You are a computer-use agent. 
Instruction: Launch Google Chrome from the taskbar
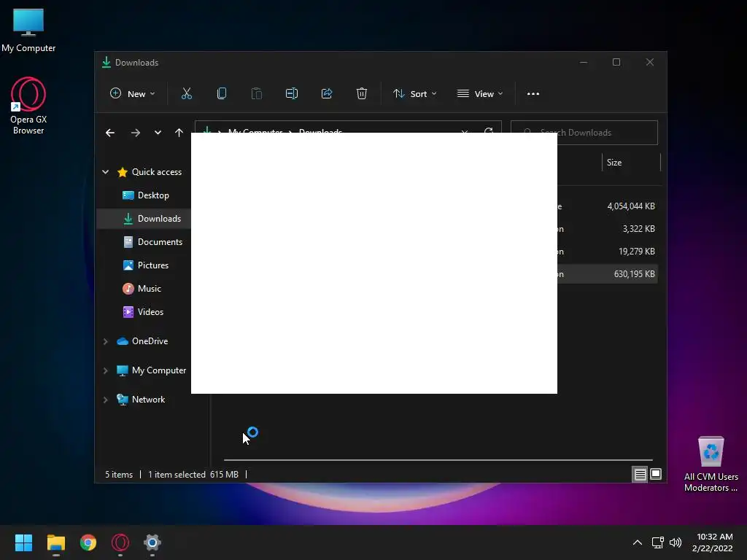coord(88,542)
